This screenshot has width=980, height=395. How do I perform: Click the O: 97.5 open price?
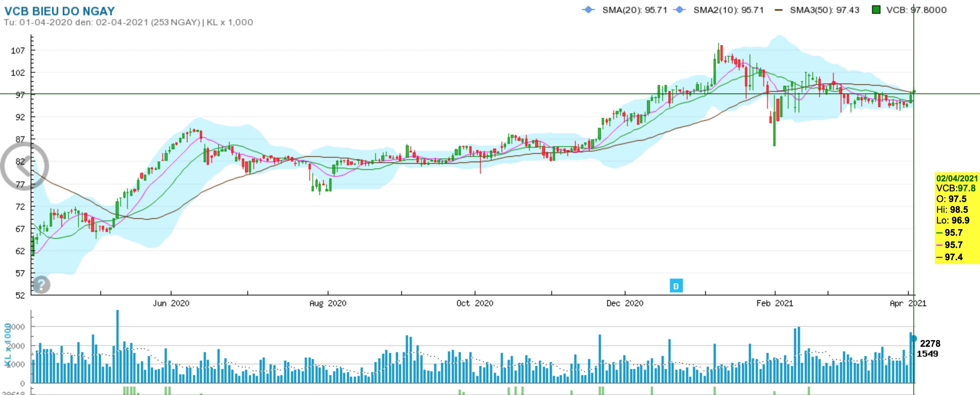[951, 199]
